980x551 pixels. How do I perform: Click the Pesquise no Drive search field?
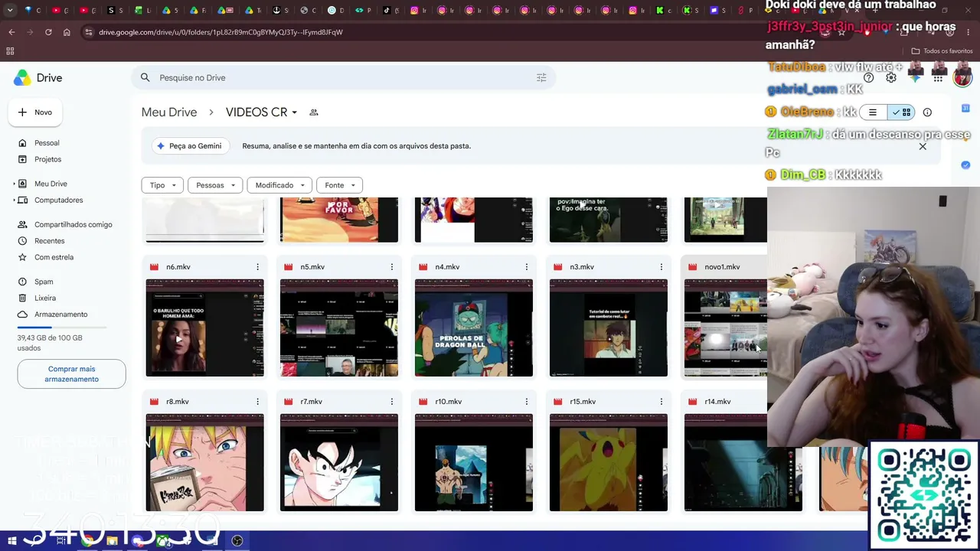point(345,77)
